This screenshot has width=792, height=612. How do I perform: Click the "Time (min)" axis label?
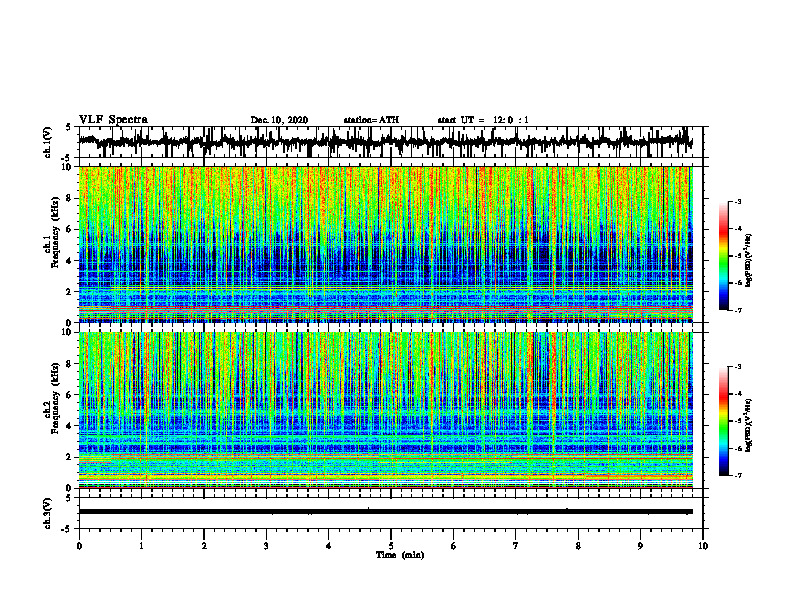coord(400,555)
